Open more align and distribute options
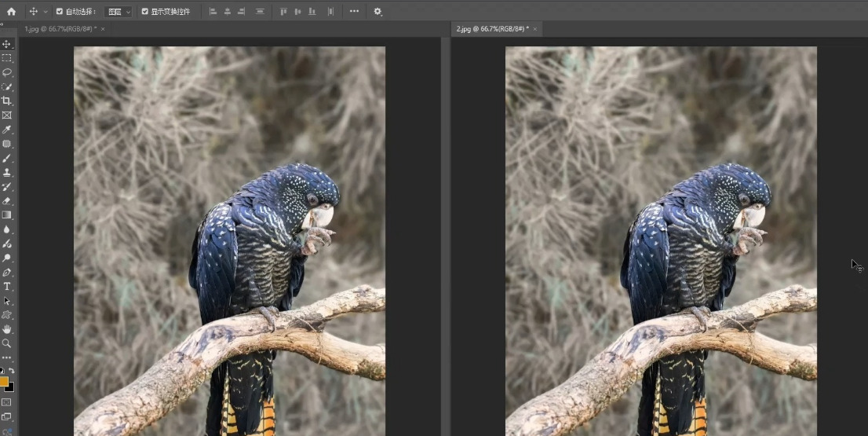Image resolution: width=868 pixels, height=436 pixels. coord(354,11)
